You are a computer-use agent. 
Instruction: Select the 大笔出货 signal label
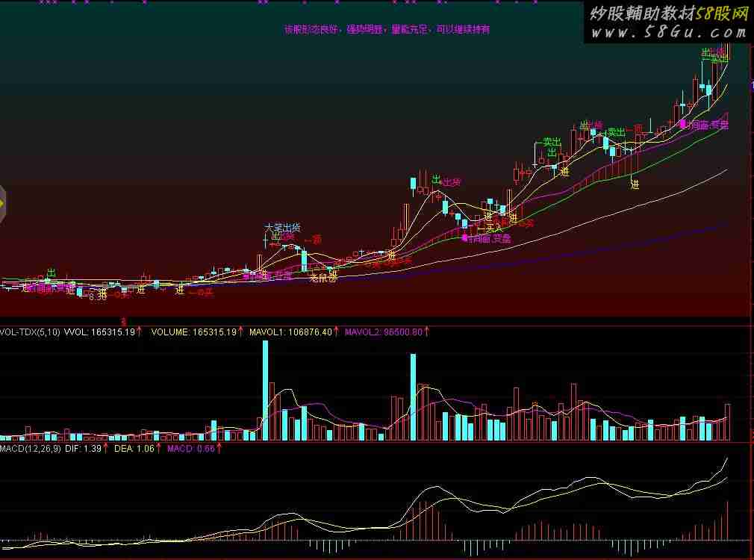click(x=282, y=227)
